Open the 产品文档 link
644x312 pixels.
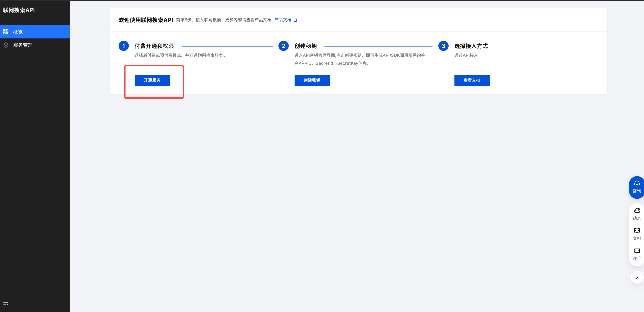tap(282, 20)
